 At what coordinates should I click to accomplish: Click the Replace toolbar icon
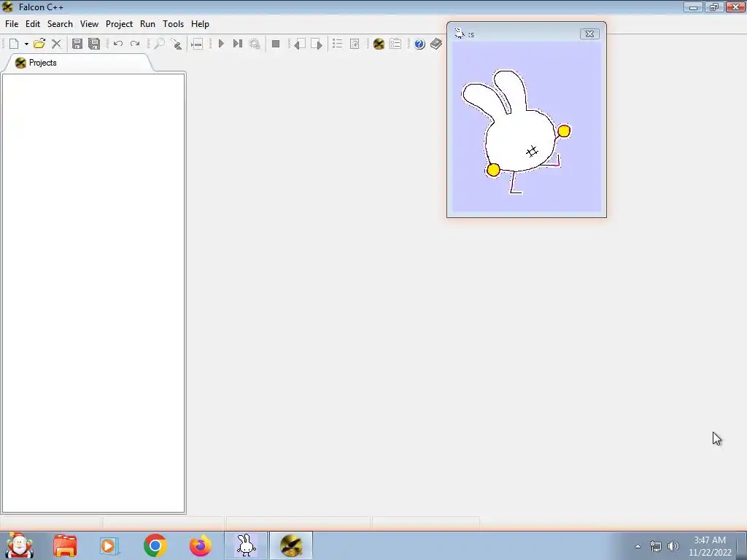(177, 44)
